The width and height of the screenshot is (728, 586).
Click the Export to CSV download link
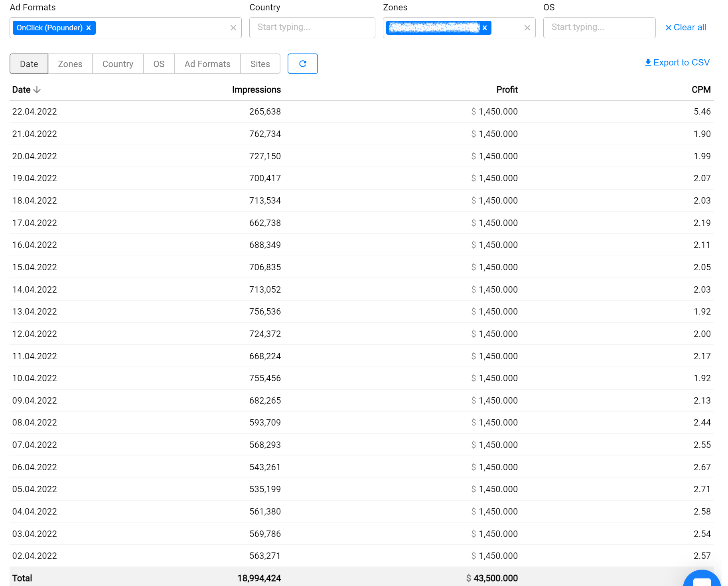(677, 63)
